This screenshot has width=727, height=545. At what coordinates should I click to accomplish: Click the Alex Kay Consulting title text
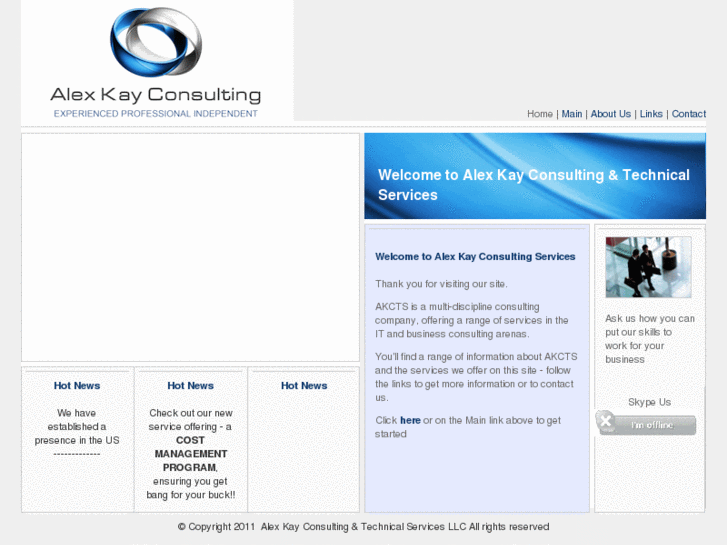156,95
